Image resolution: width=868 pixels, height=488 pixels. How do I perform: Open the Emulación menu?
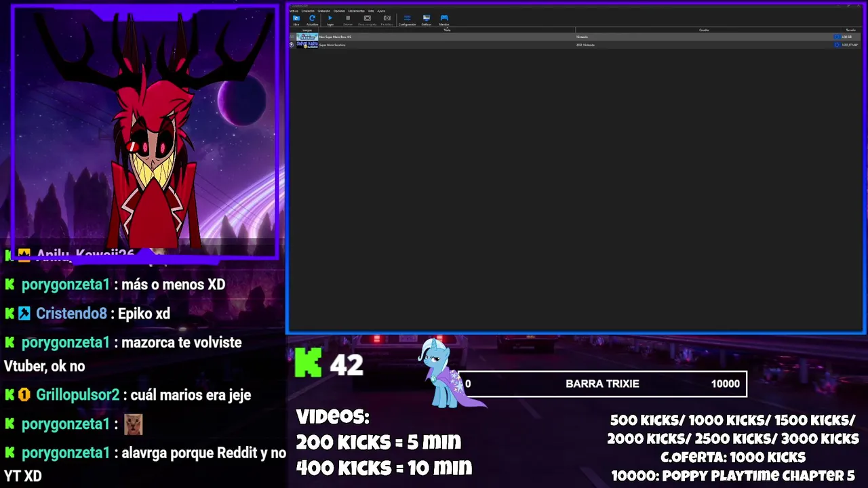(308, 11)
